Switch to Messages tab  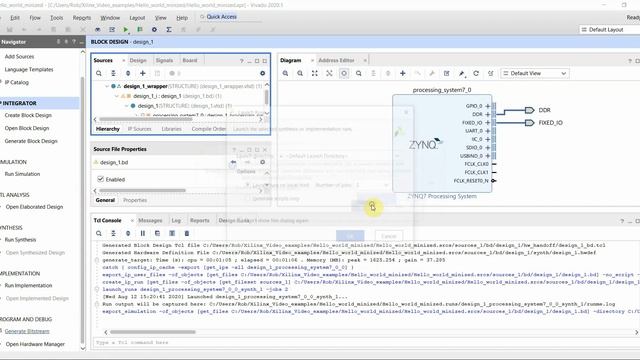pos(150,220)
